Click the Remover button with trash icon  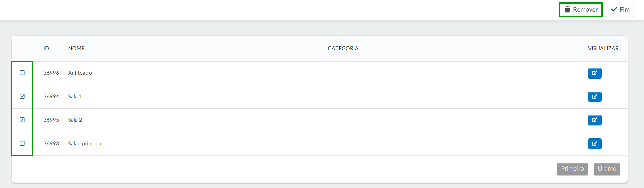tap(581, 10)
